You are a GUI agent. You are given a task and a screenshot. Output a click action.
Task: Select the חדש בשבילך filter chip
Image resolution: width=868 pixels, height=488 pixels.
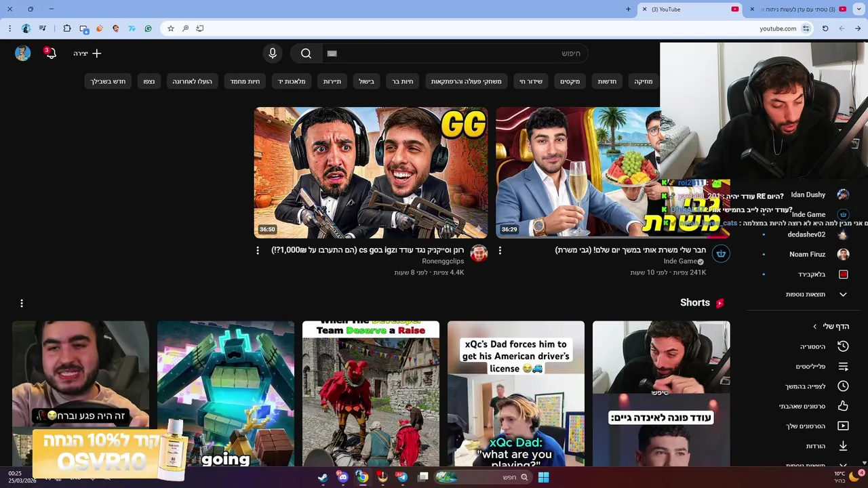(x=108, y=81)
